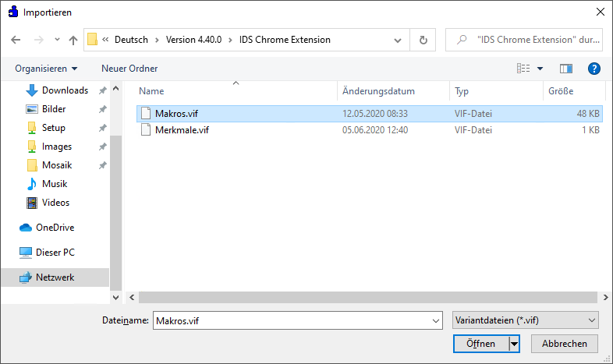Click Neuer Ordner in toolbar
Screen dimensions: 613x364
pyautogui.click(x=129, y=69)
